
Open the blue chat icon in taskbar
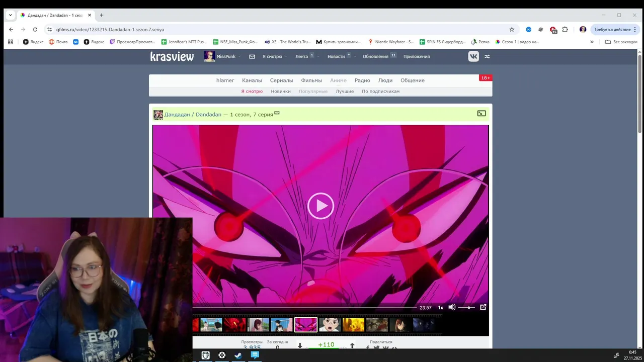click(x=255, y=355)
